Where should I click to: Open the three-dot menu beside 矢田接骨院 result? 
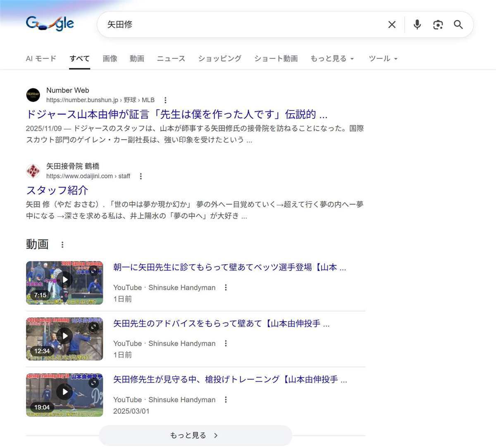pyautogui.click(x=141, y=176)
